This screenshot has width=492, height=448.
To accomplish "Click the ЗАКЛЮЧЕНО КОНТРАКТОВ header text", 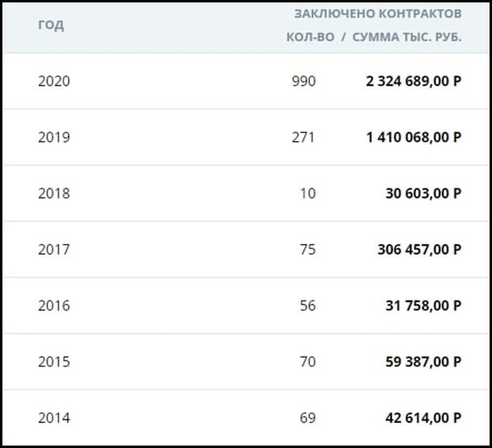I will coord(377,14).
